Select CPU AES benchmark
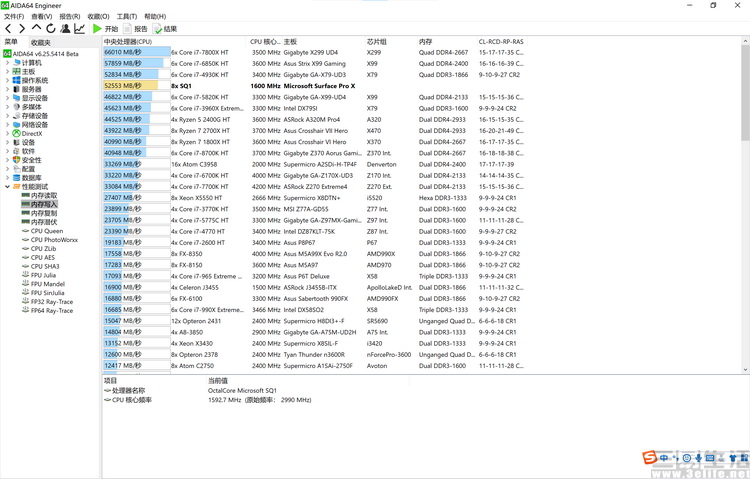This screenshot has width=750, height=479. [x=39, y=257]
